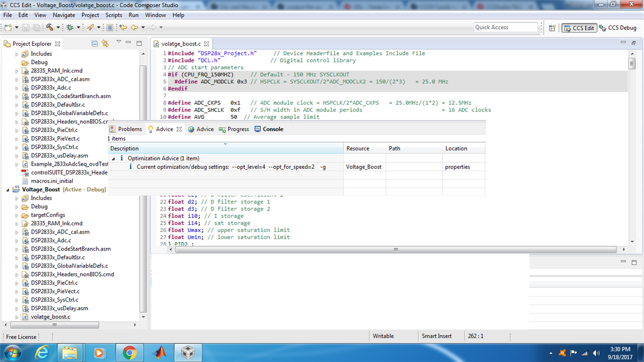Viewport: 644px width, 362px height.
Task: Toggle block selection mode toolbar icon
Action: pyautogui.click(x=110, y=27)
